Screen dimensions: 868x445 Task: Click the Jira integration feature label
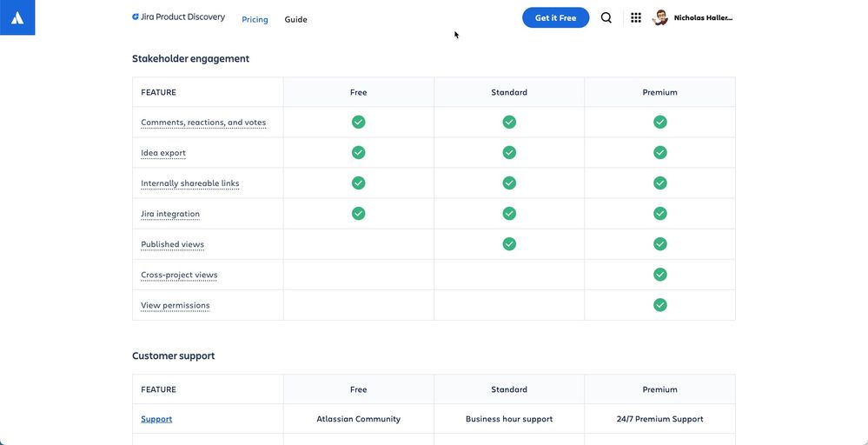(170, 214)
